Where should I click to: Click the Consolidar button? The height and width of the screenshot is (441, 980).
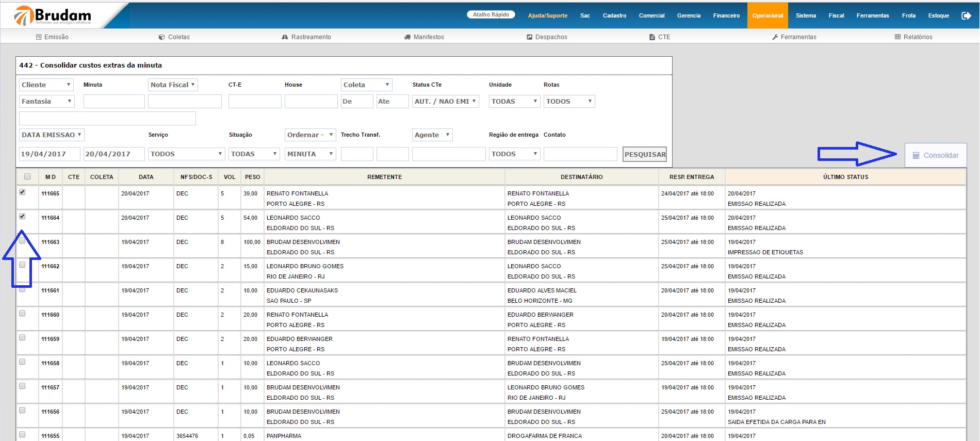935,155
